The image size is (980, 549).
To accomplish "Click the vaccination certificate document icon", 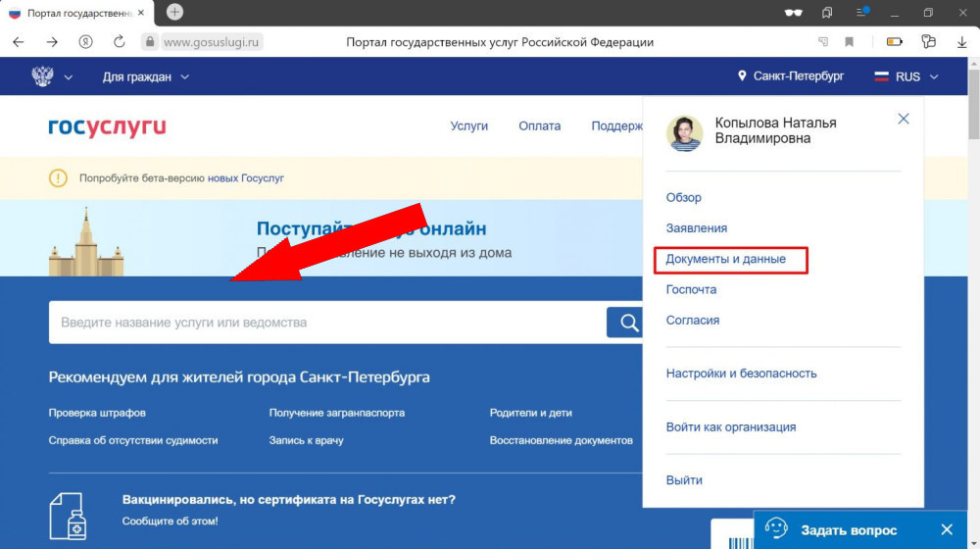I will tap(68, 516).
